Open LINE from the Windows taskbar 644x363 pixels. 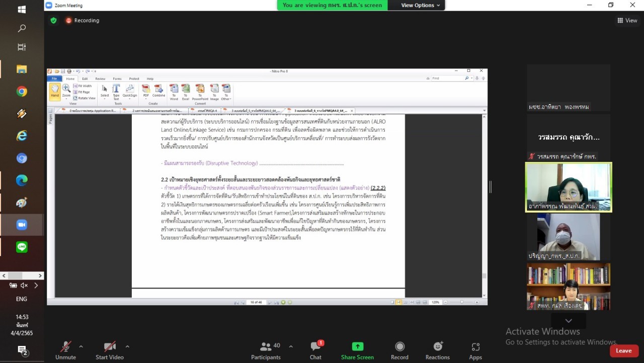[x=22, y=247]
